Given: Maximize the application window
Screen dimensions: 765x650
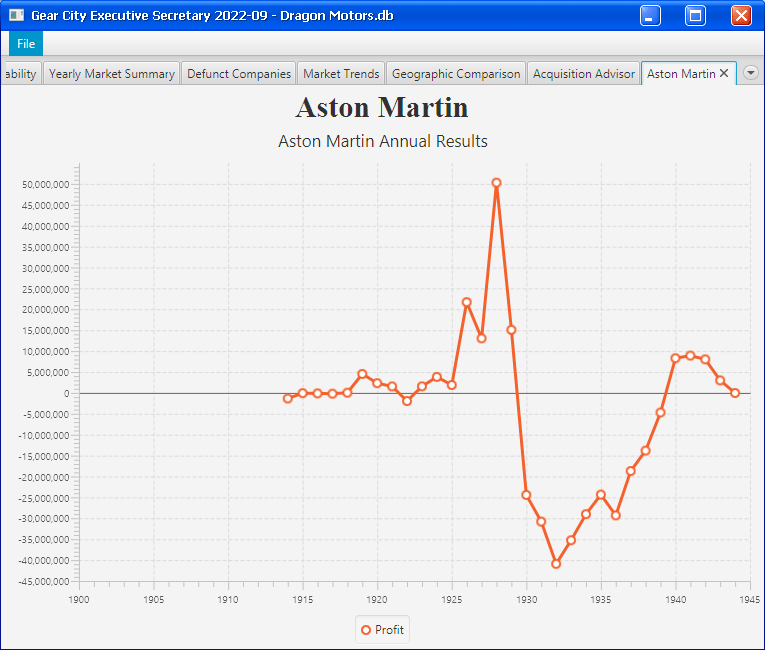Looking at the screenshot, I should click(x=695, y=16).
